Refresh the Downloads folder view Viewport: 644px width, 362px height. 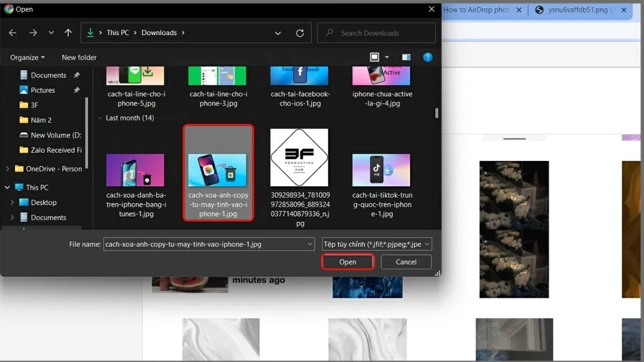tap(299, 33)
